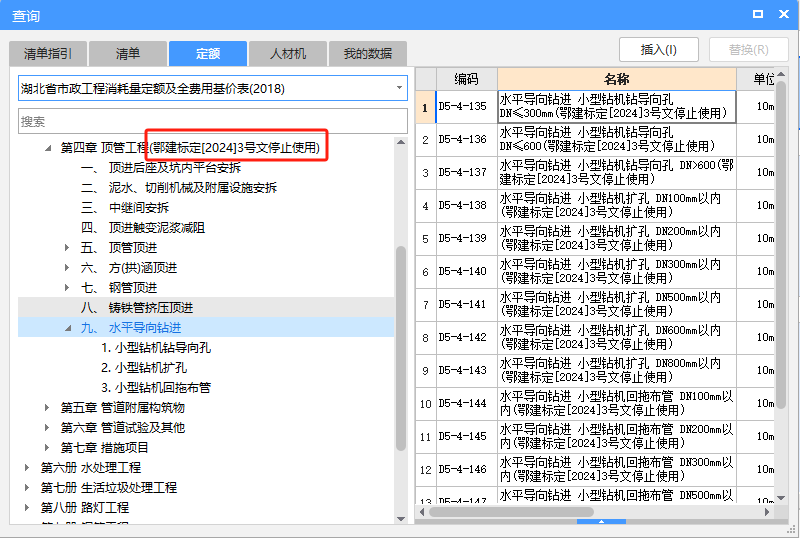Select tree item 八、铸铁管挤压顶进
The height and width of the screenshot is (538, 800).
point(137,307)
